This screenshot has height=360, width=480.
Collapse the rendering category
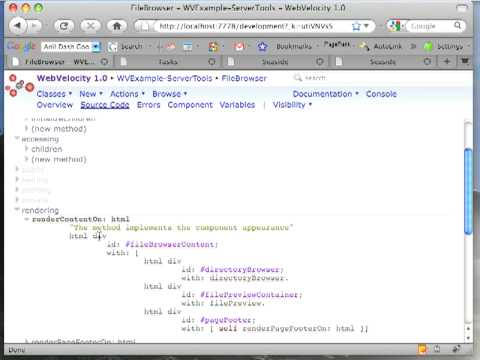pyautogui.click(x=17, y=209)
